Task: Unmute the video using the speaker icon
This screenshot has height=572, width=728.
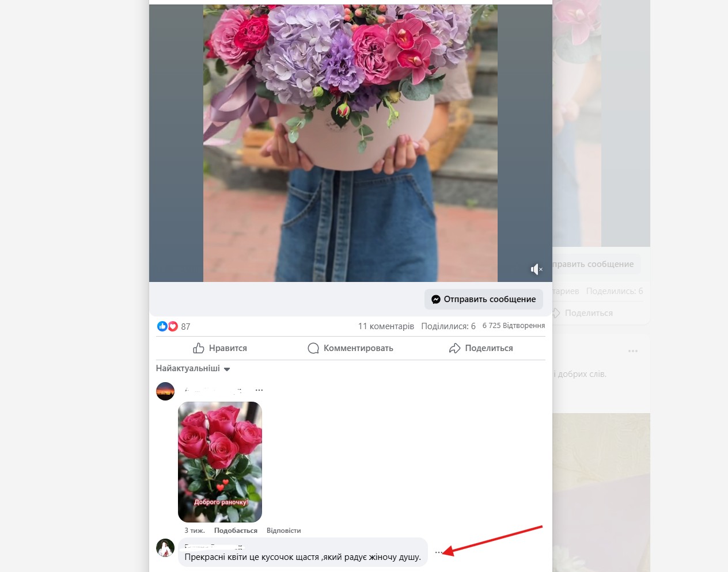Action: (536, 269)
